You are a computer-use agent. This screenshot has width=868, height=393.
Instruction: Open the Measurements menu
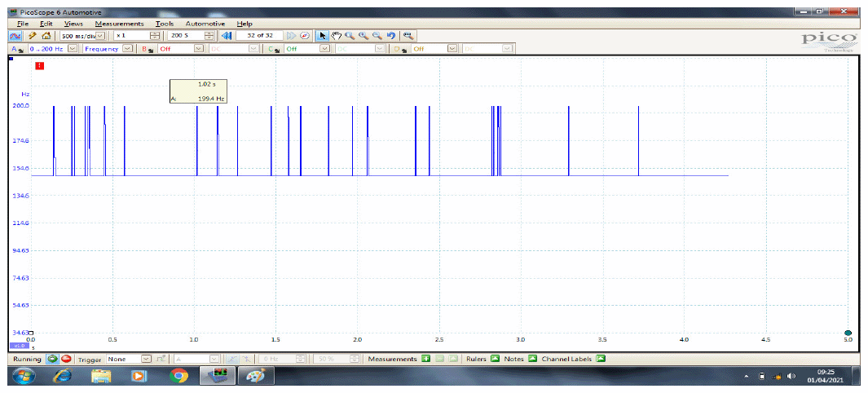[119, 24]
